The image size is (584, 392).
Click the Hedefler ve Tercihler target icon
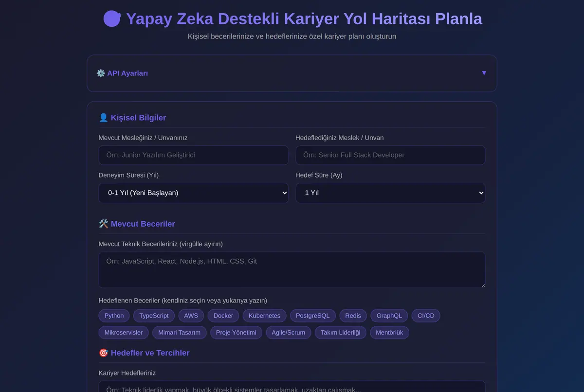click(103, 353)
